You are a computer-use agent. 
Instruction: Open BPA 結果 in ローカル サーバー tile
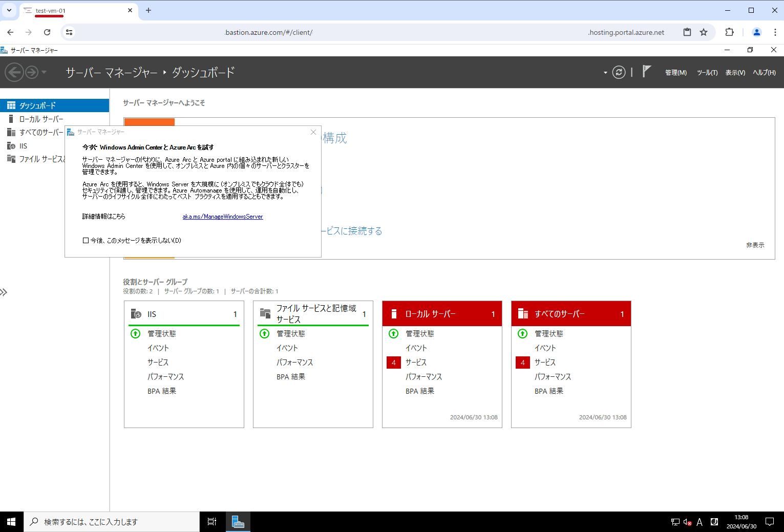point(420,391)
